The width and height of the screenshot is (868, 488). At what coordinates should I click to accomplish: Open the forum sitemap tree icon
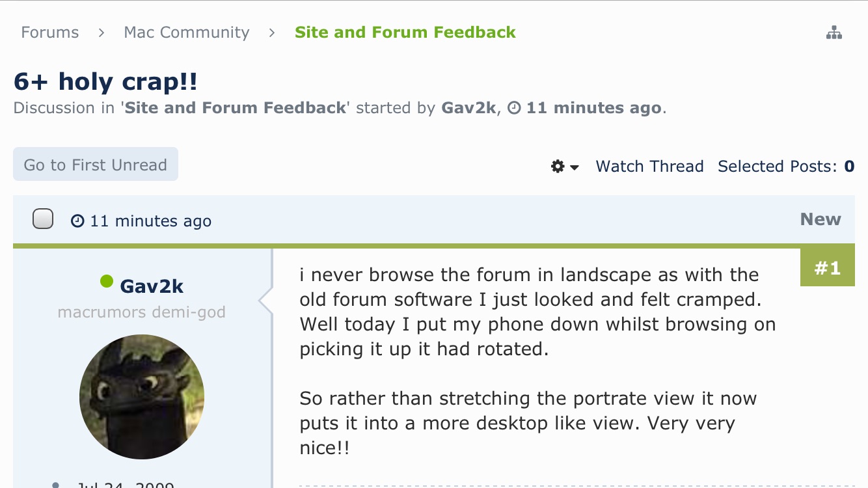(834, 33)
